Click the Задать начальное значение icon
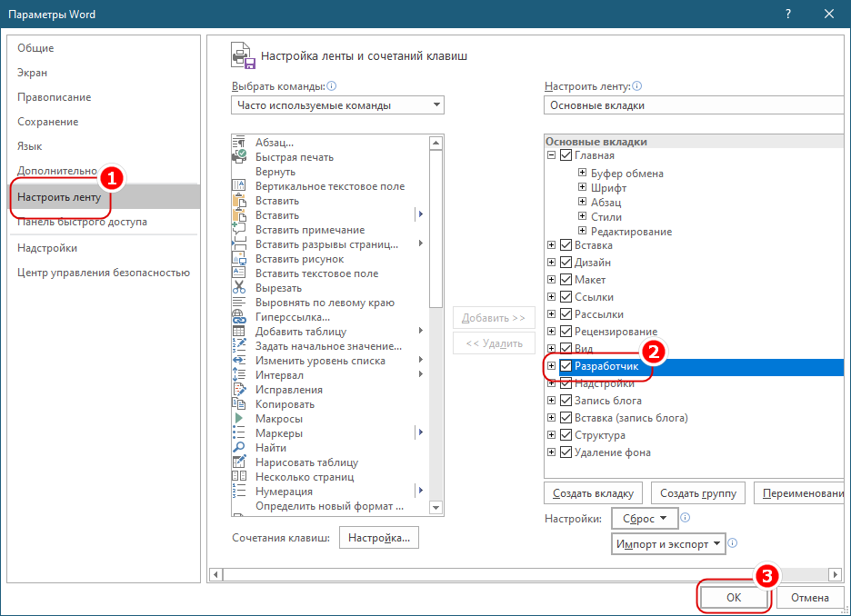Viewport: 851px width, 616px height. pos(239,346)
